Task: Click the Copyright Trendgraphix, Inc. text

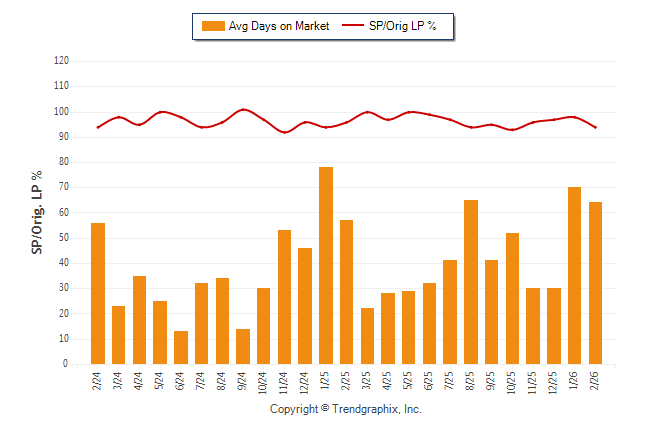Action: 346,410
